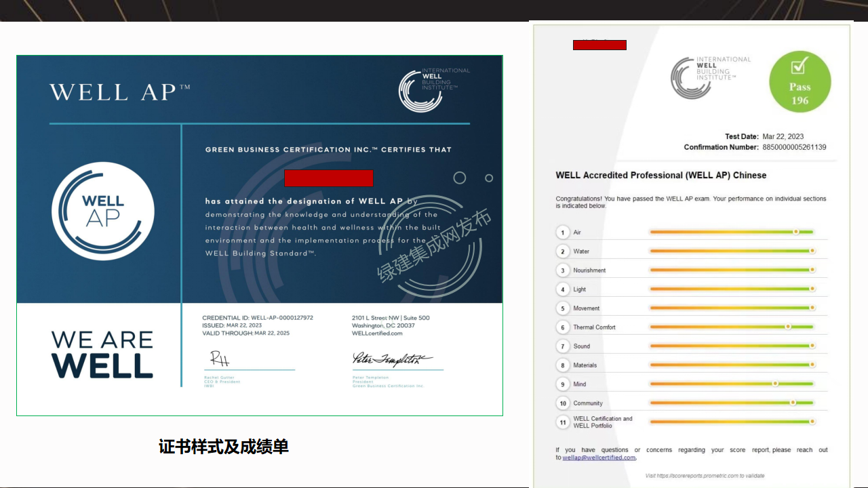Click the "2101 L Street NW | Suite 500" address
The width and height of the screenshot is (868, 488).
pos(391,318)
